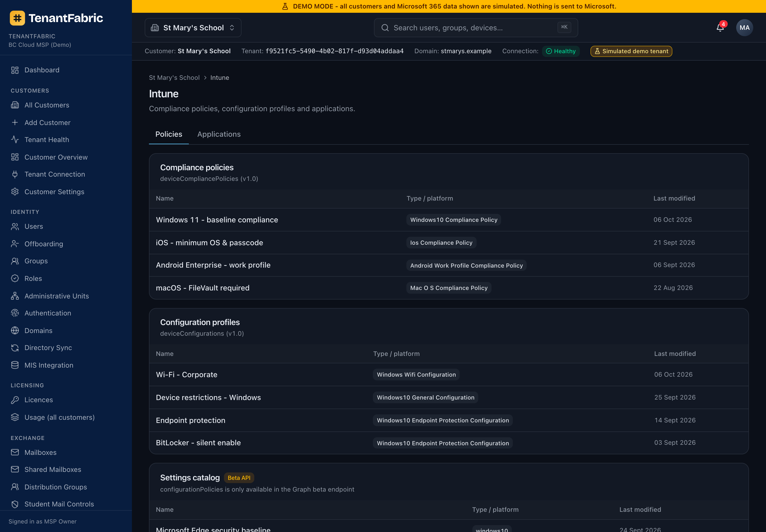Switch to the Applications tab

tap(219, 134)
